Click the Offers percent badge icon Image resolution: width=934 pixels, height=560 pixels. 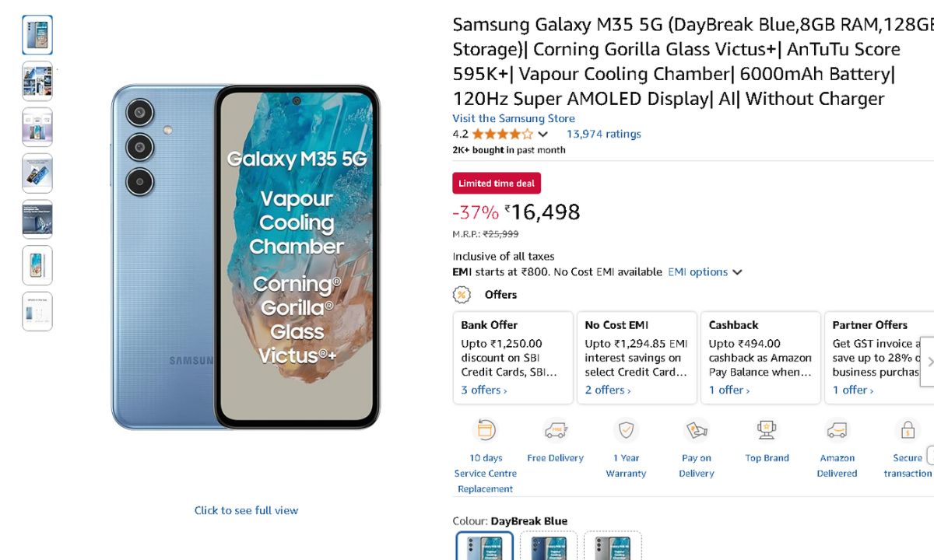click(x=462, y=295)
